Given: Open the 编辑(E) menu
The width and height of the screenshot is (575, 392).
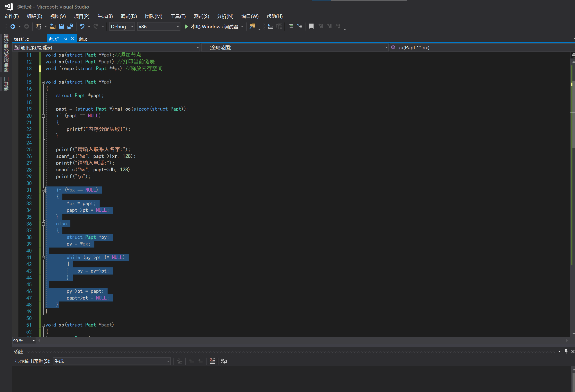Looking at the screenshot, I should click(x=34, y=16).
